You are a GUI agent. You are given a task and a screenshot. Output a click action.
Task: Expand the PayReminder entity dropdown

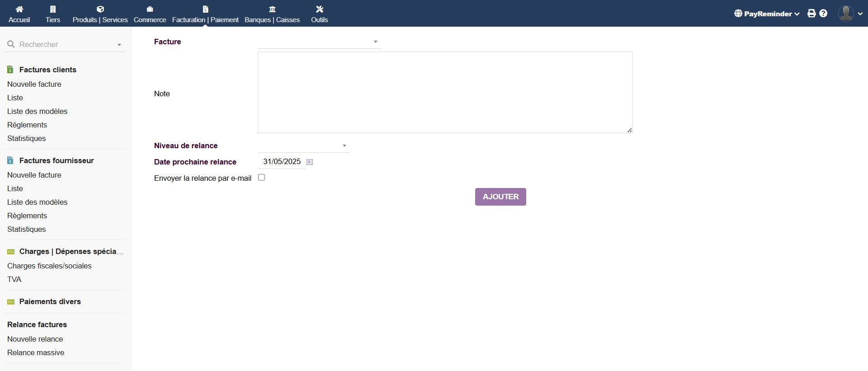(767, 14)
